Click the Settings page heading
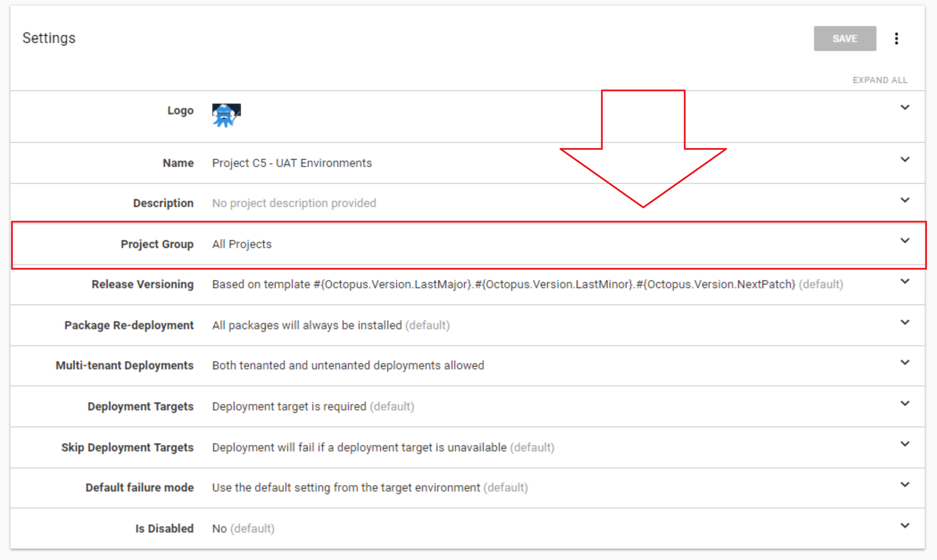Viewport: 937px width, 560px height. click(48, 38)
